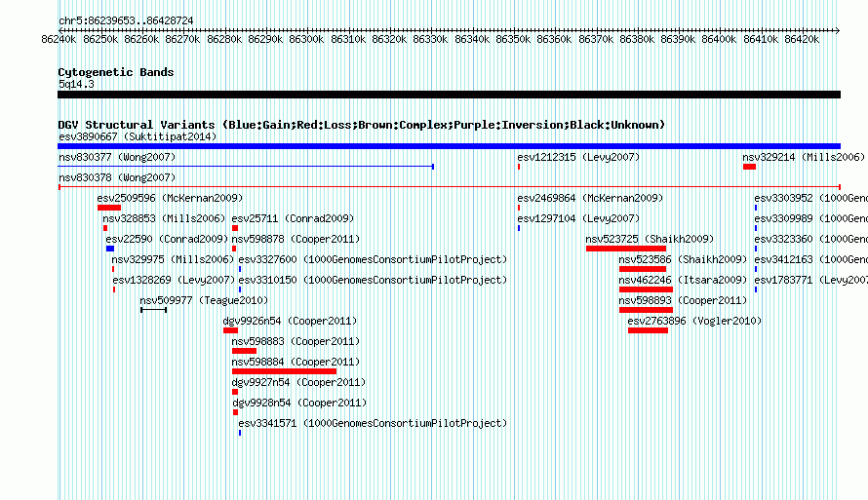Click the esv1212315 (Levy2007) label
The width and height of the screenshot is (868, 500).
[x=578, y=157]
